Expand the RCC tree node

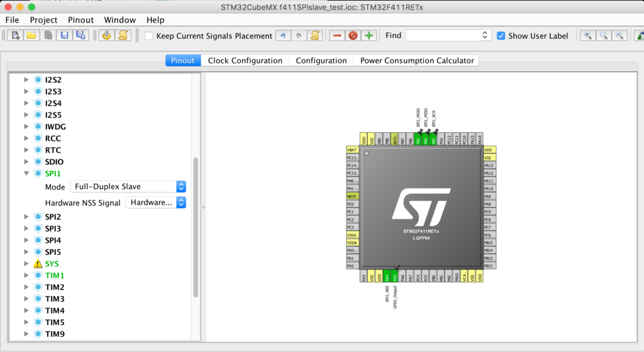click(x=26, y=138)
